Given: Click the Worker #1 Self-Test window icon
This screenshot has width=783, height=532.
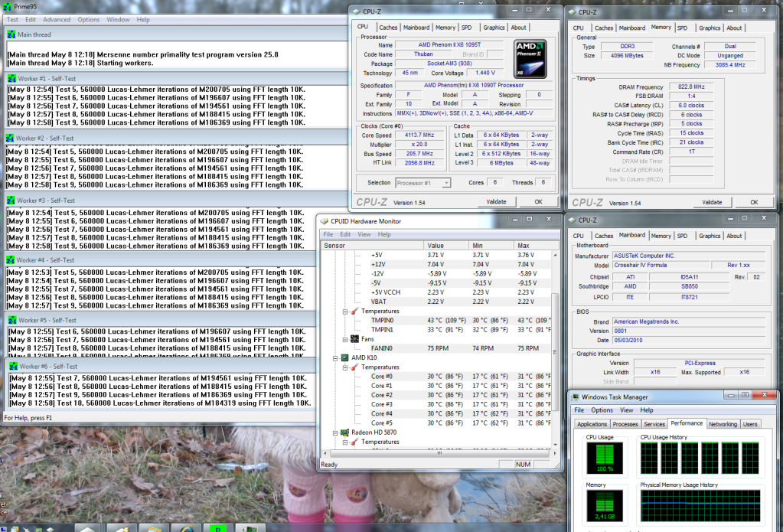Looking at the screenshot, I should (x=11, y=78).
